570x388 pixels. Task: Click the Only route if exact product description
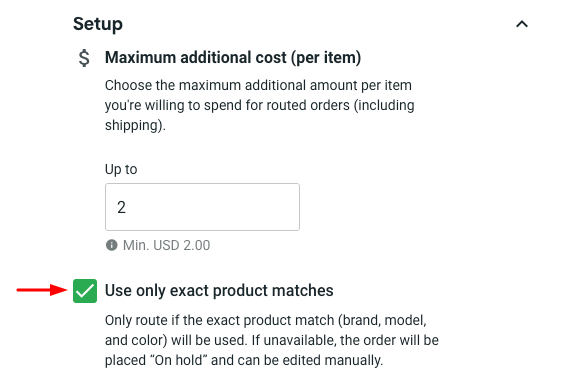(x=272, y=340)
